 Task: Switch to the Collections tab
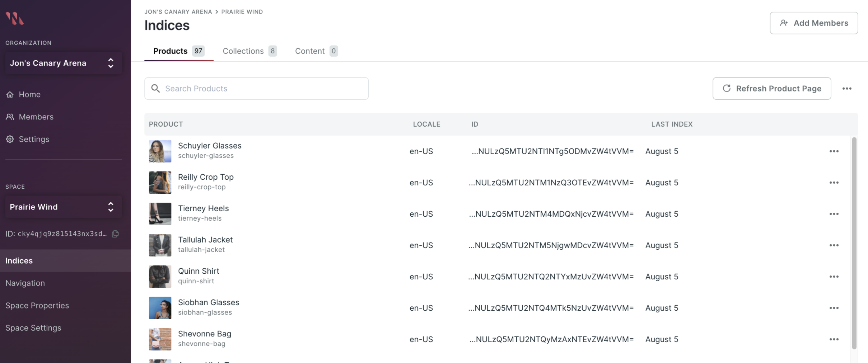point(250,51)
